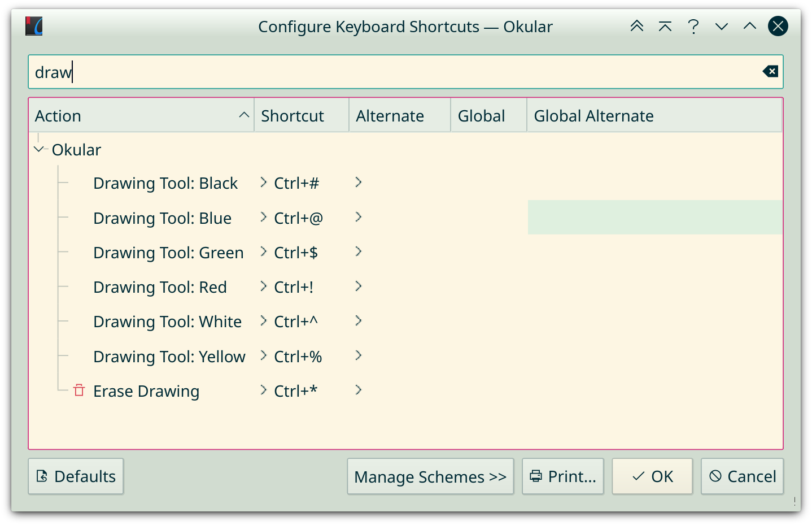
Task: Expand alternate shortcut for Drawing Tool: Red
Action: 358,286
